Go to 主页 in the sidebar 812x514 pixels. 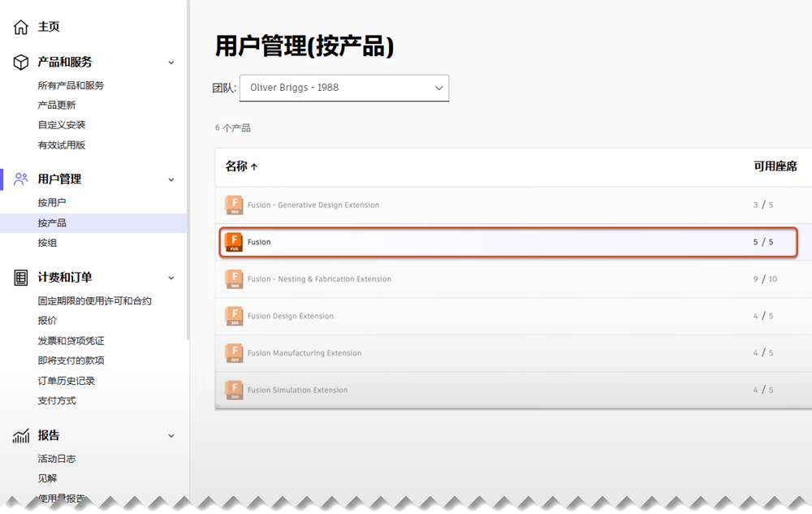49,27
